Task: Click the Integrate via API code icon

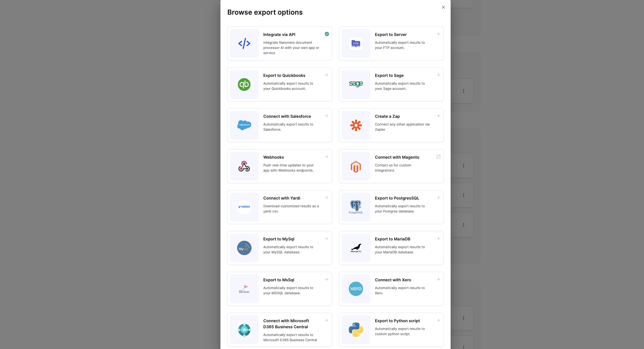Action: point(244,43)
